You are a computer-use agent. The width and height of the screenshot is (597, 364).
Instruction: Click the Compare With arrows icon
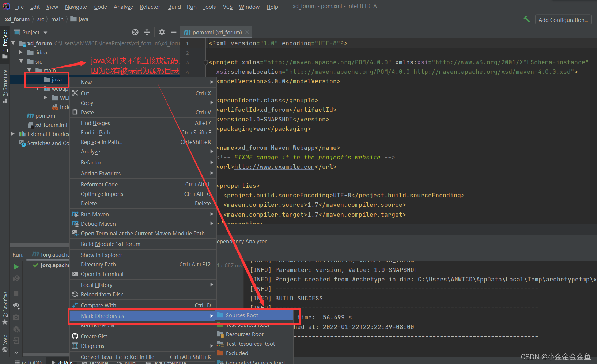click(75, 305)
